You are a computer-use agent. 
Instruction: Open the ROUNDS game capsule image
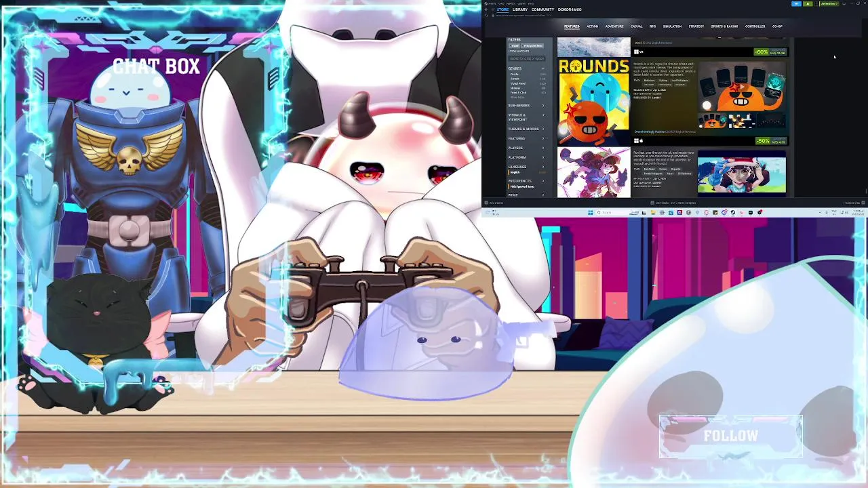pos(593,102)
